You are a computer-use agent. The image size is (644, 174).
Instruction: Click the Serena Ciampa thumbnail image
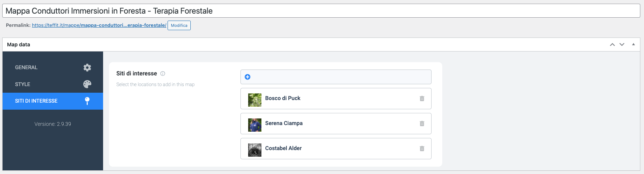[x=254, y=125]
